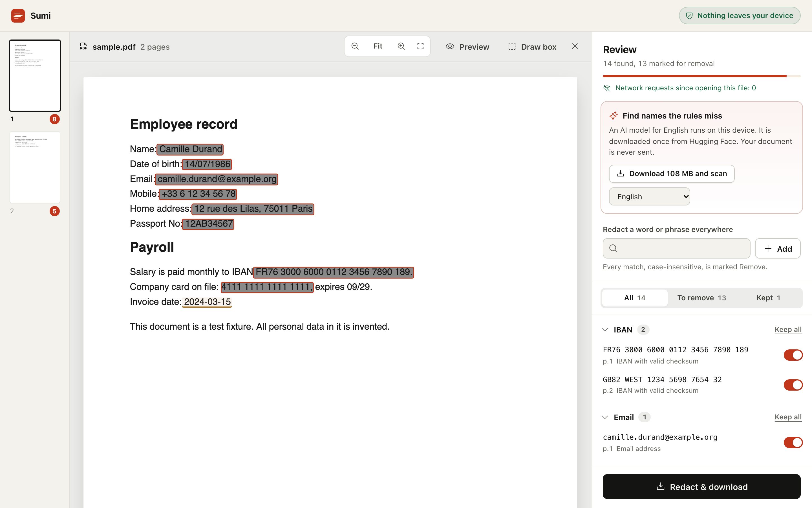812x508 pixels.
Task: Click the shield icon in privacy badge
Action: (x=689, y=16)
